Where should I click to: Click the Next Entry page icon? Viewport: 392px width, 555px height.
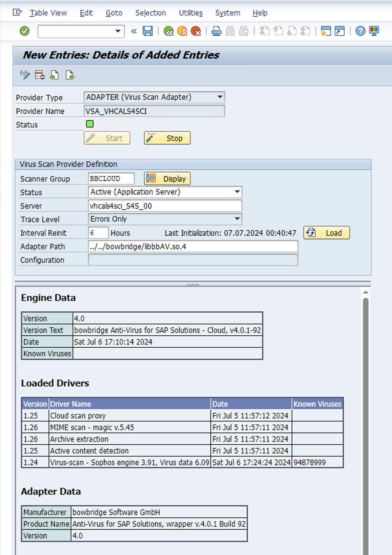[70, 75]
